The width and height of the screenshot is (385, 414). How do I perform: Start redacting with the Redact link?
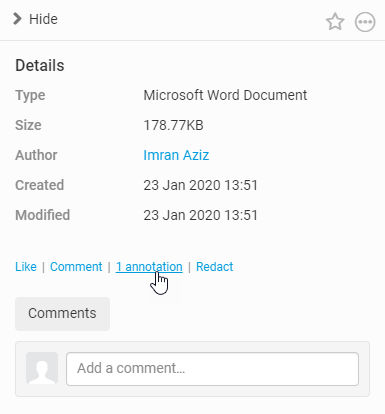(x=214, y=267)
